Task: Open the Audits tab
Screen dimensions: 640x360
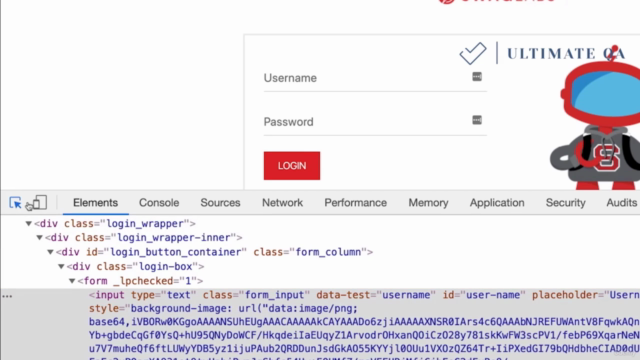Action: tap(621, 203)
